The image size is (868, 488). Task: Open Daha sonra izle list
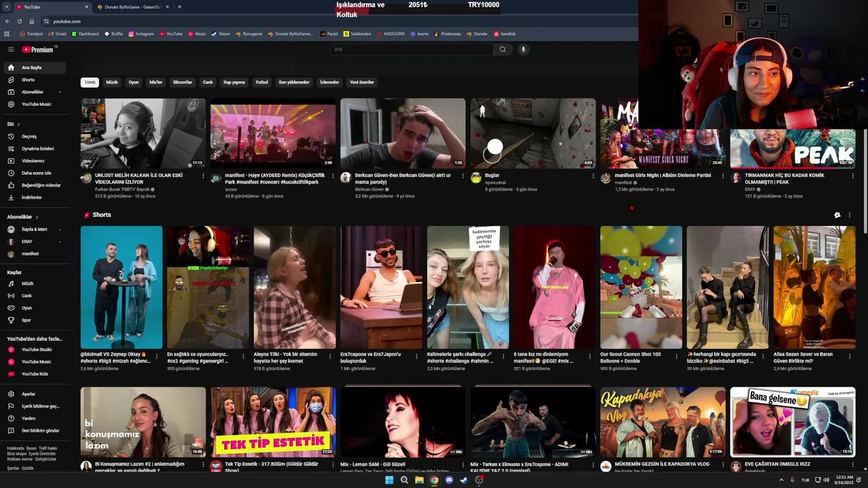click(x=36, y=173)
